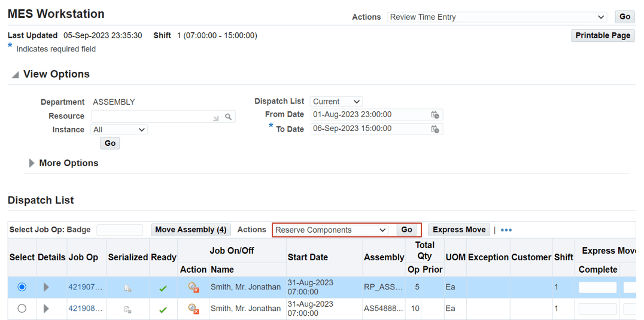This screenshot has width=644, height=320.
Task: Click the ready checkmark for job 421908
Action: (163, 309)
